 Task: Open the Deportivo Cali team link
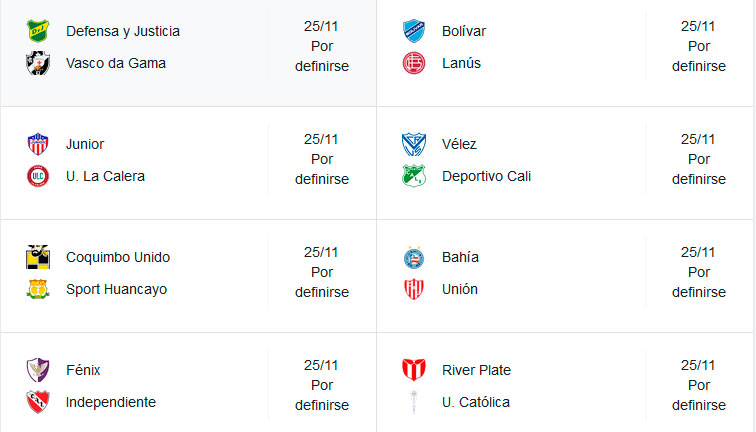(486, 176)
